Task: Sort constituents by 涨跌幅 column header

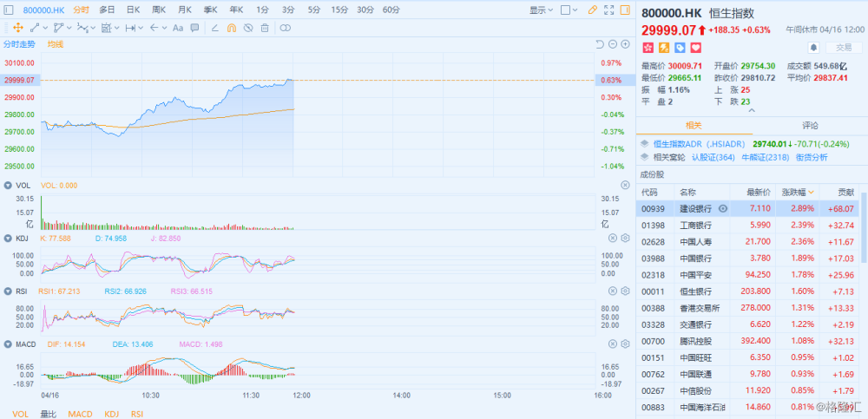Action: pos(798,192)
